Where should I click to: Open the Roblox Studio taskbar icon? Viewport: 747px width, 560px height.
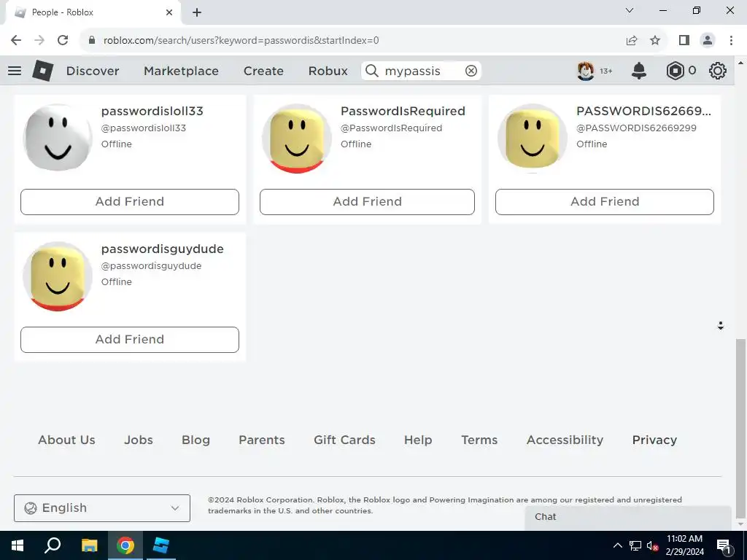click(x=161, y=545)
